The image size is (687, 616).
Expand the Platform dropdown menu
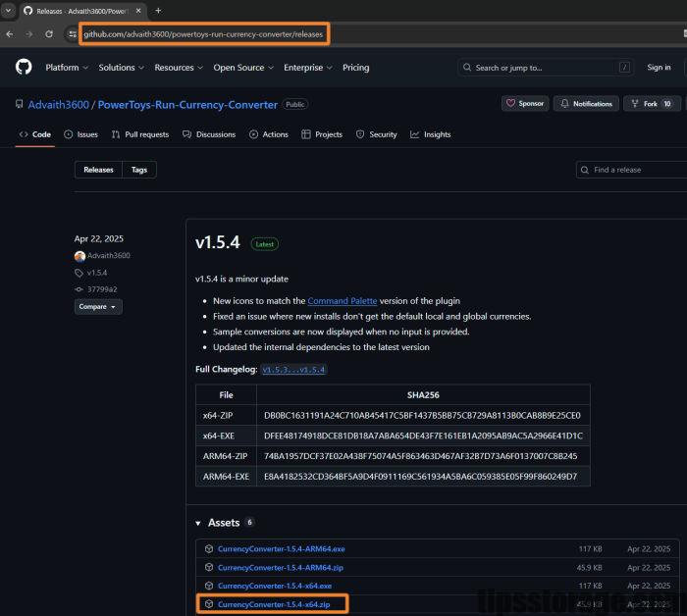(x=66, y=68)
